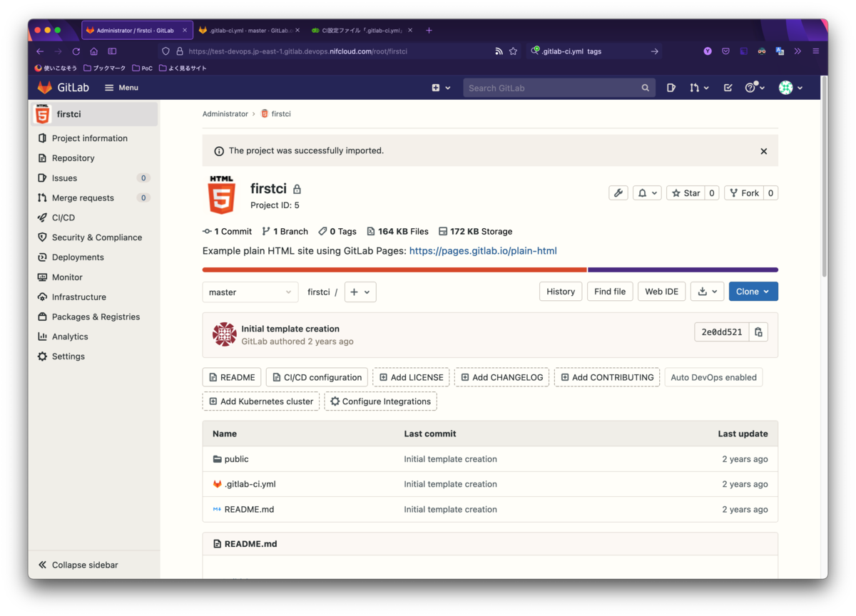Open the download source code dropdown
This screenshot has width=856, height=616.
click(x=708, y=292)
